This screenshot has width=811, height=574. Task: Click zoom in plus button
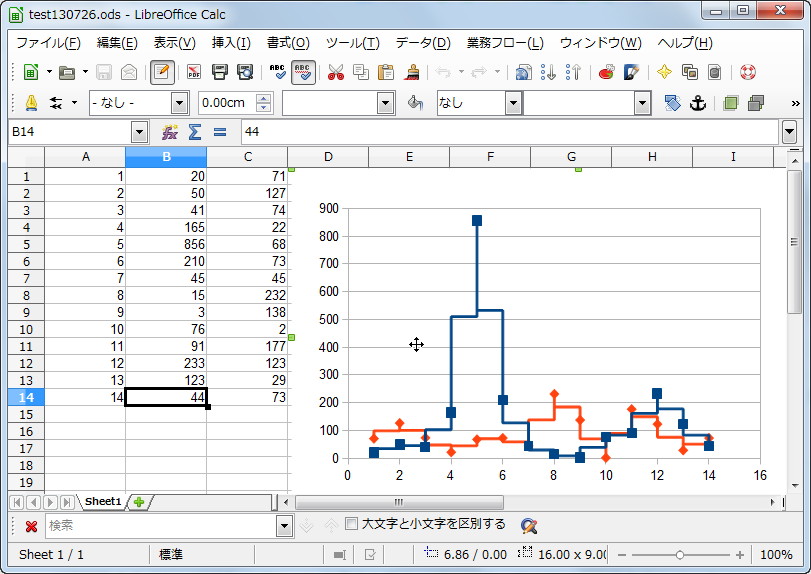[x=740, y=555]
